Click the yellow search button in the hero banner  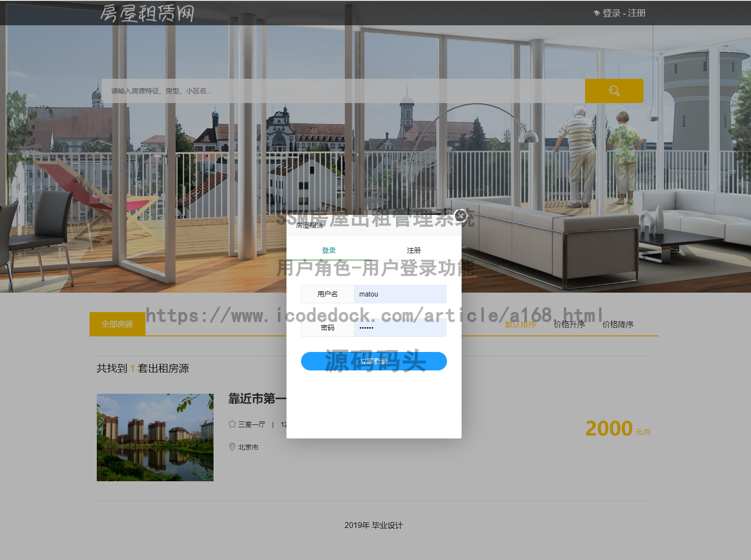coord(614,90)
